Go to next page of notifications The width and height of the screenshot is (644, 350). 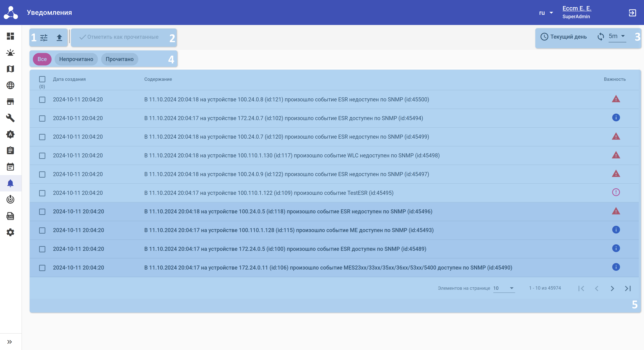pyautogui.click(x=612, y=288)
